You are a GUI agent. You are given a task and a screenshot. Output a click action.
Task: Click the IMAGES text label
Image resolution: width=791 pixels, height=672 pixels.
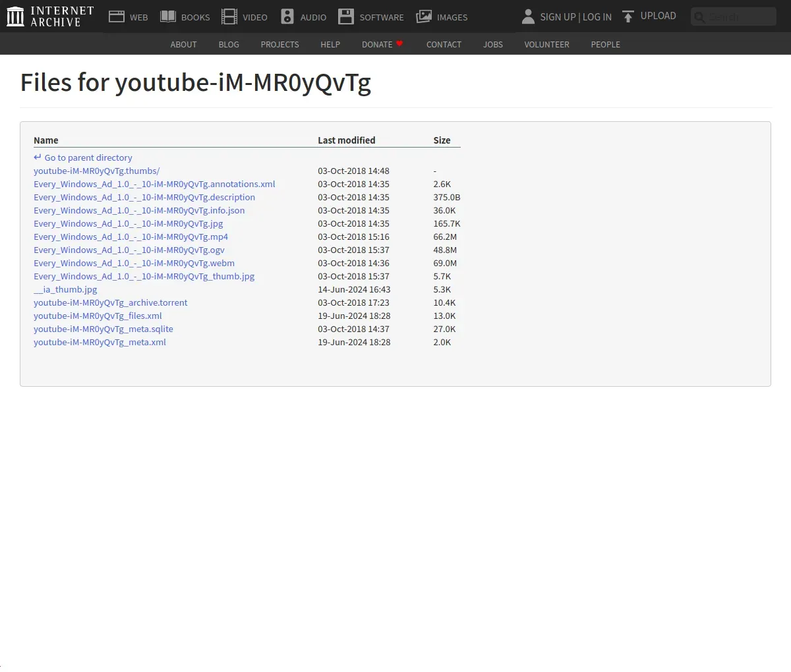[452, 17]
